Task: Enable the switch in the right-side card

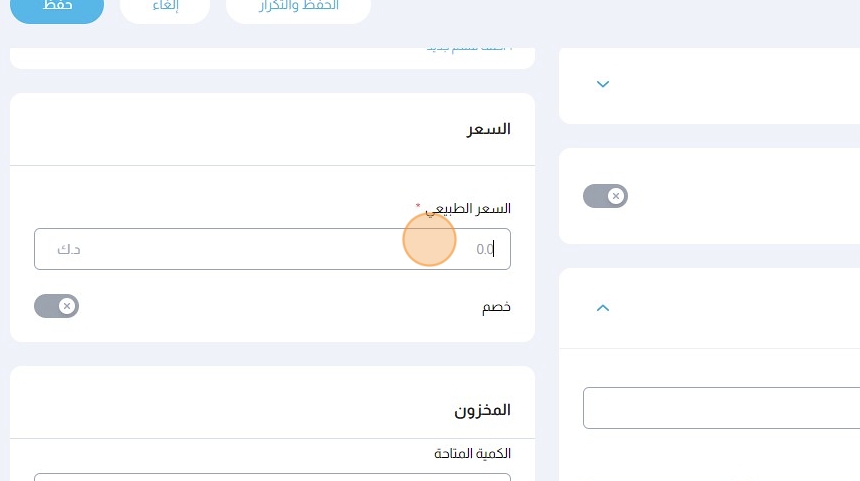Action: click(605, 196)
